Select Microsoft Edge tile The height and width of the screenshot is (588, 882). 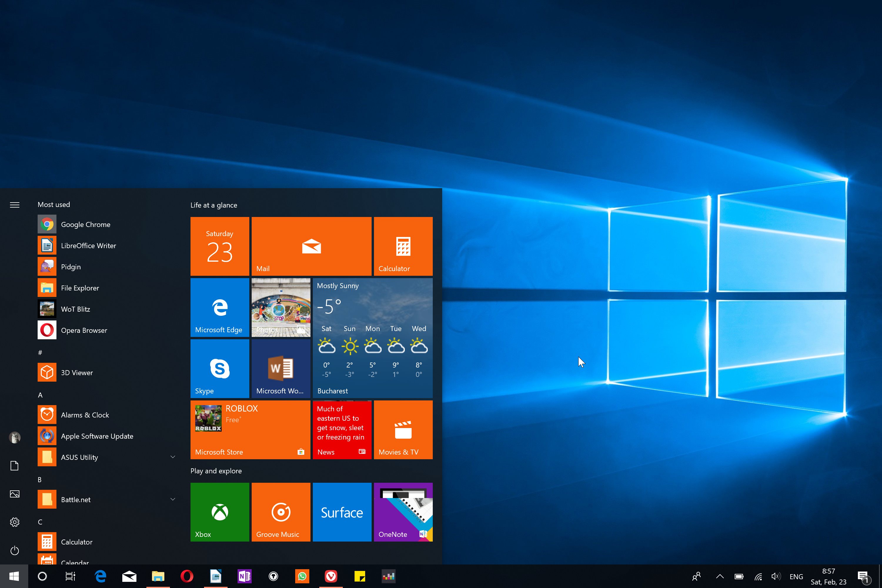point(220,307)
